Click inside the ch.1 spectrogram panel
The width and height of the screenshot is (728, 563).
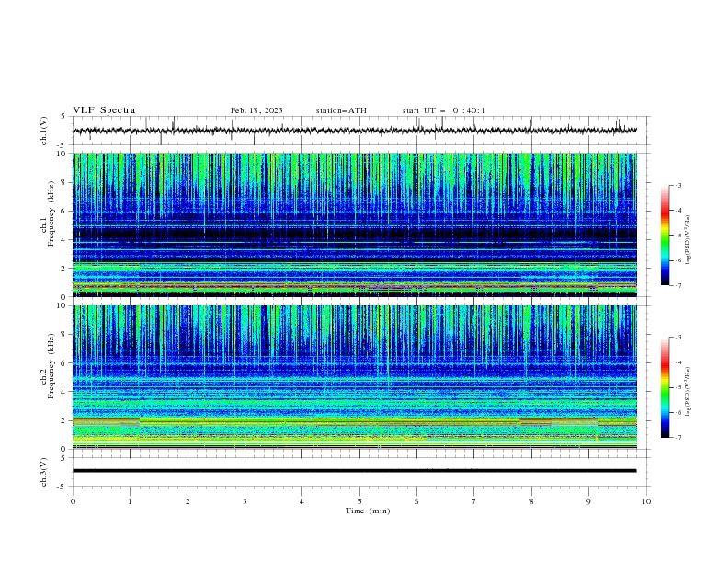[x=355, y=224]
